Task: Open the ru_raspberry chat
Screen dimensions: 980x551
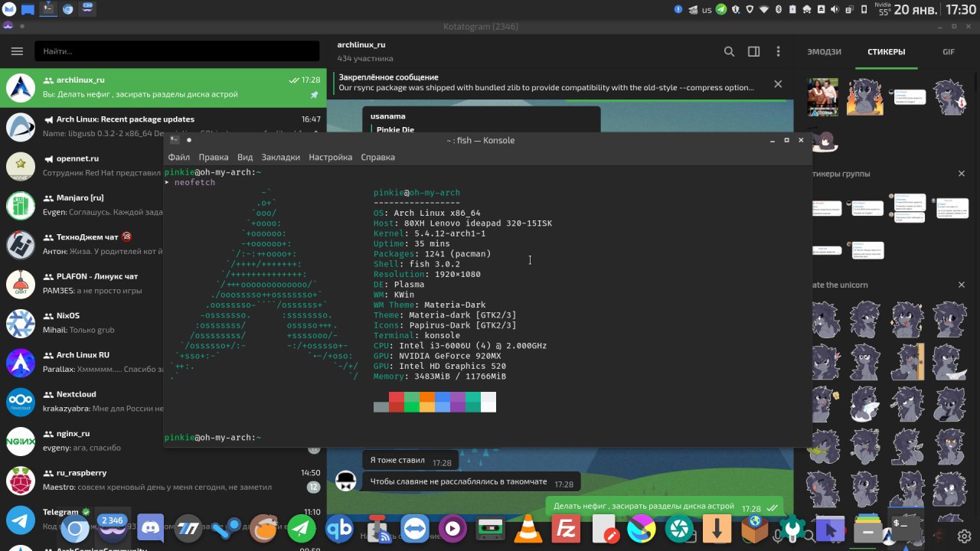Action: pos(163,480)
